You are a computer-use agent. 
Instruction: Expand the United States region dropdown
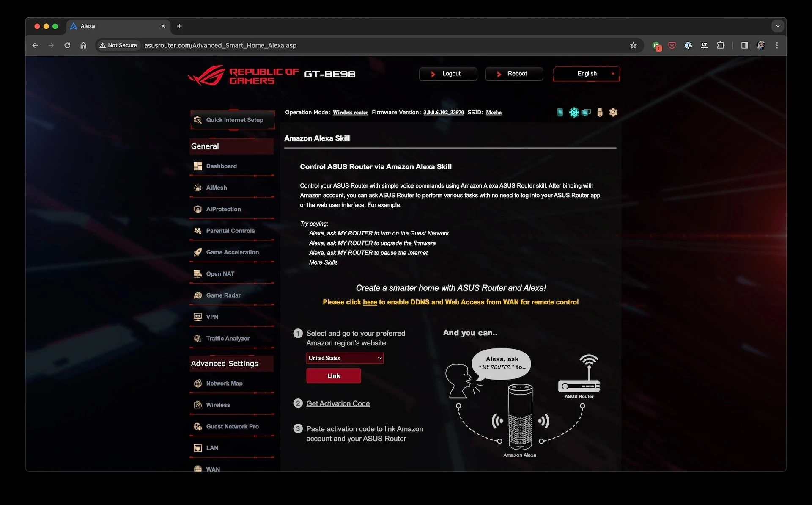pos(345,358)
